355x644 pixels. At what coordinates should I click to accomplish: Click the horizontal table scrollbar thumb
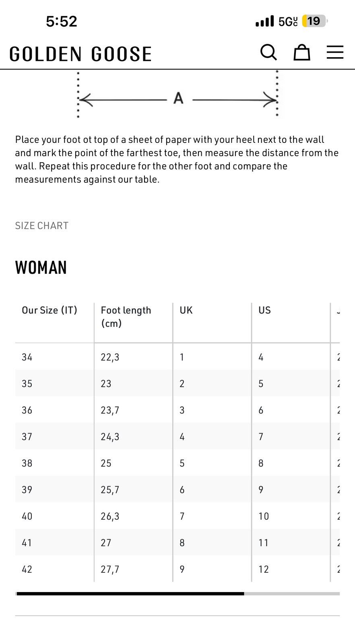coord(130,594)
